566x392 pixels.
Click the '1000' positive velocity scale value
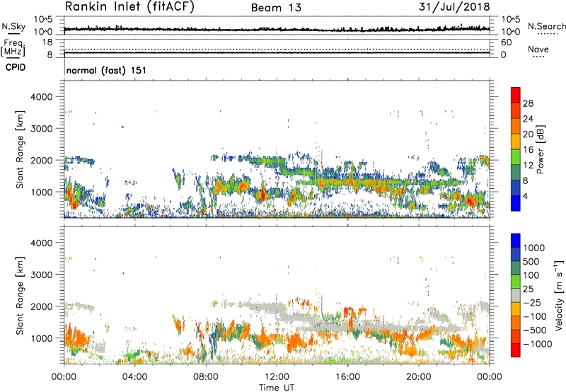click(x=534, y=248)
